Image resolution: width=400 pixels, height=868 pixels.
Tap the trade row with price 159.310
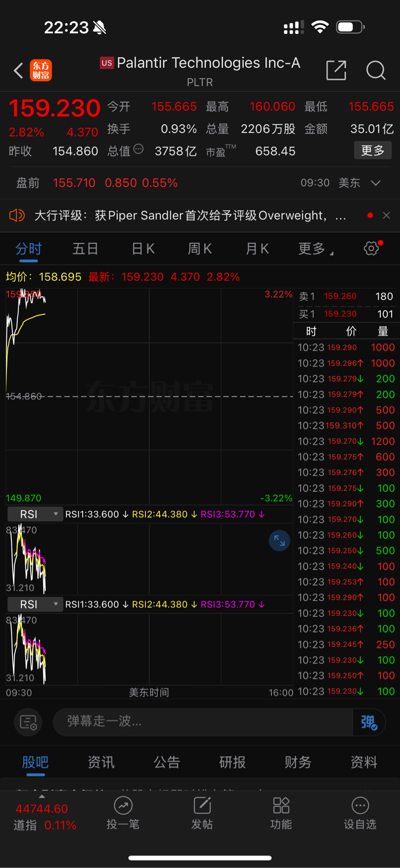(x=346, y=425)
